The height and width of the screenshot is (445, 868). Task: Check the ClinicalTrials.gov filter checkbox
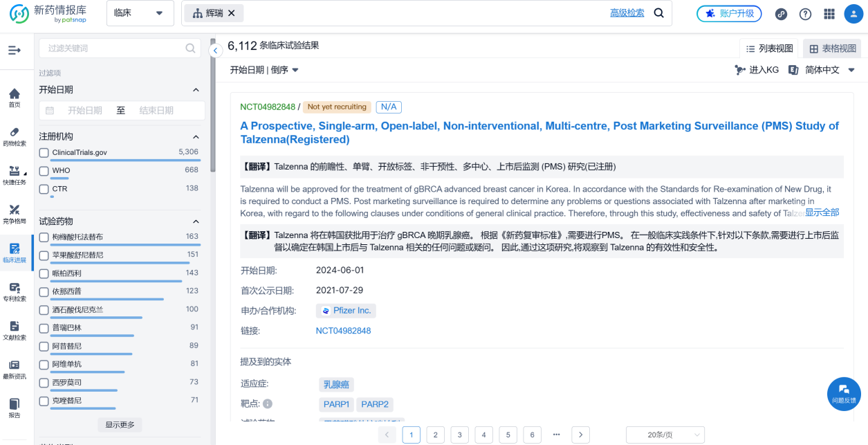44,152
